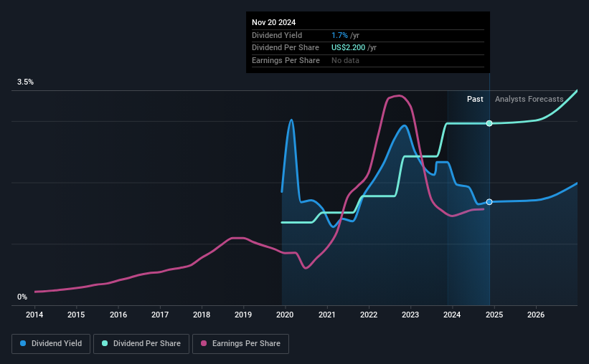Click the Past region label
589x364 pixels.
tap(475, 99)
